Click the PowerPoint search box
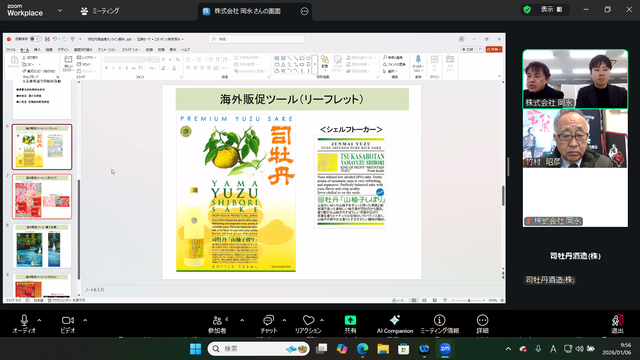Viewport: 640px width, 360px height. 257,39
